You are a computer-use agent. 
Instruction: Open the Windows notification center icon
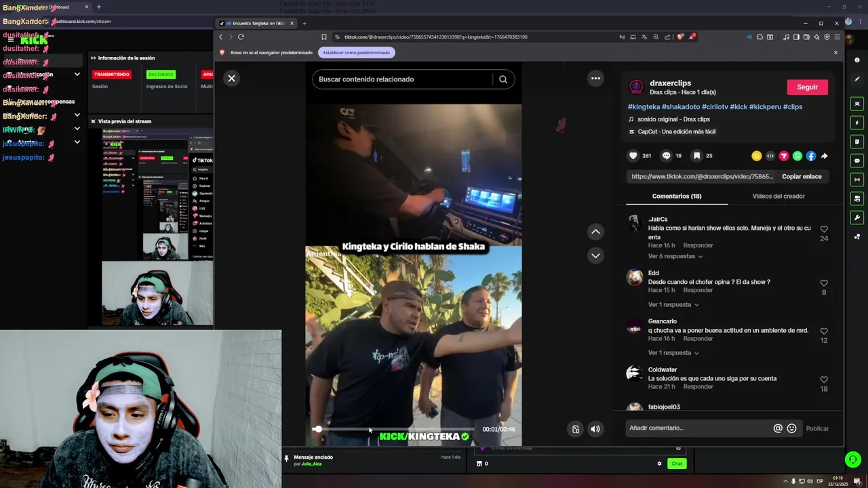857,481
